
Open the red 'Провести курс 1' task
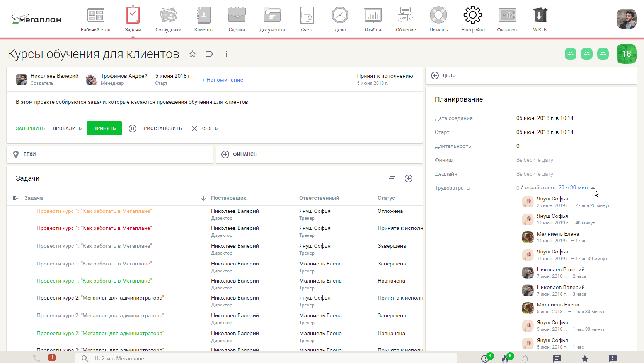94,228
